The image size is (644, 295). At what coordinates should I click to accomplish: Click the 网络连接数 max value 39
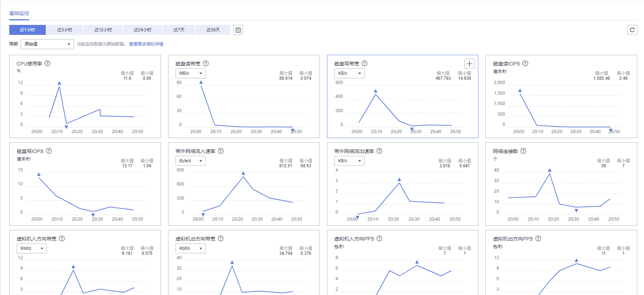603,166
